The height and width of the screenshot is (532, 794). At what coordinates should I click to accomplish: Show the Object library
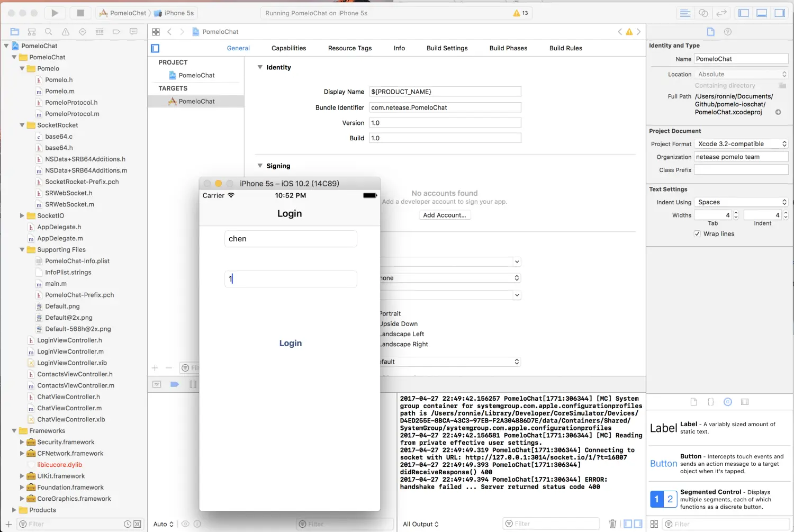click(x=728, y=402)
